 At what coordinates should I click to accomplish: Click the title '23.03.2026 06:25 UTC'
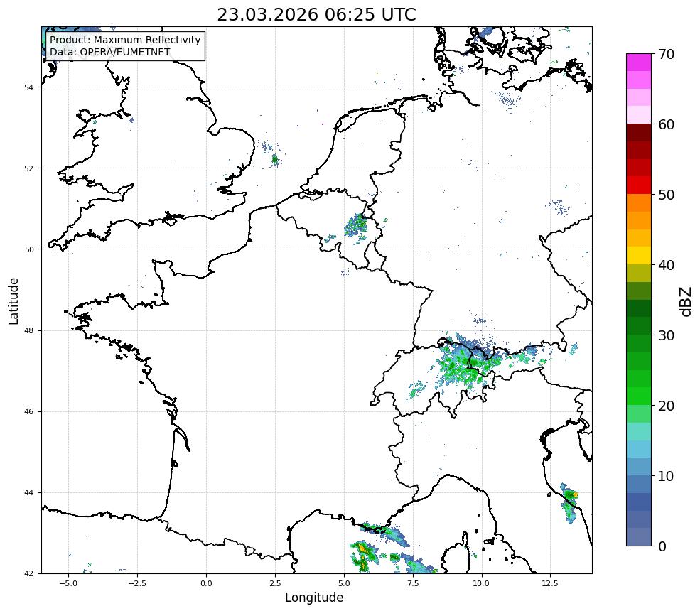(x=316, y=14)
